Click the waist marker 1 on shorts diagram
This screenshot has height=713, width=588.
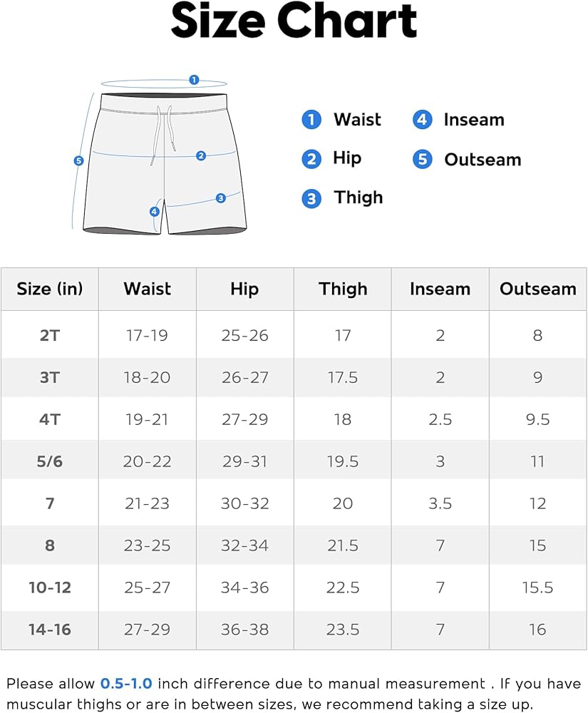[x=194, y=80]
